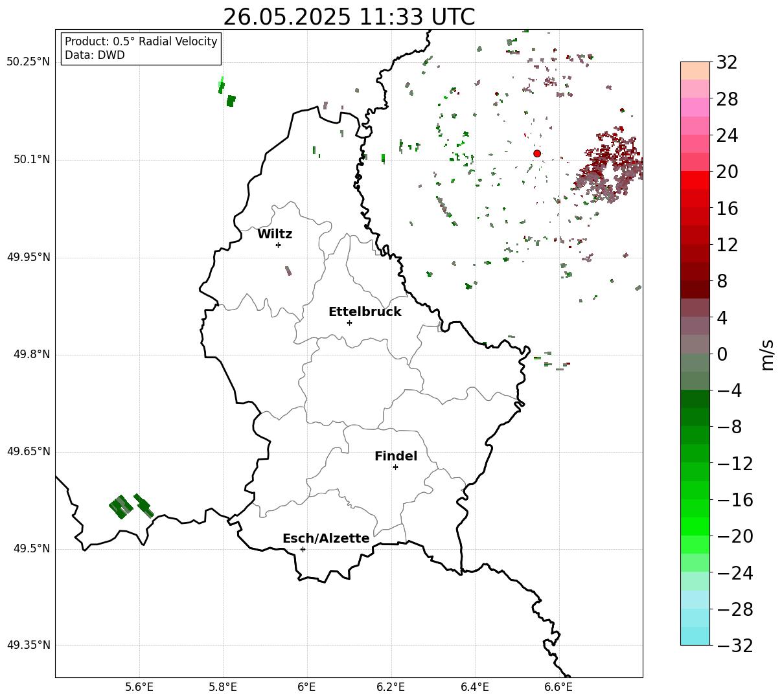Click the colorbar tick value 20
Image resolution: width=782 pixels, height=700 pixels.
[x=727, y=172]
